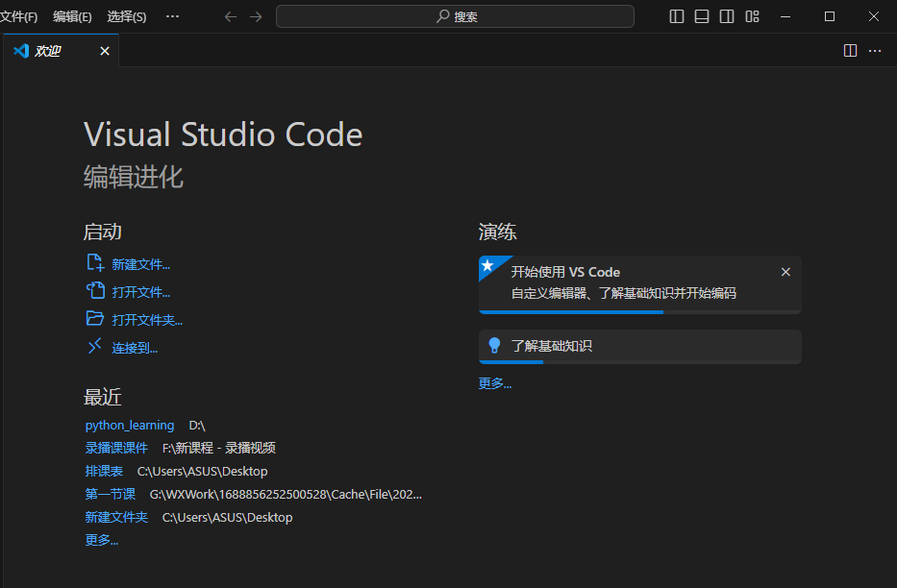Click the 搜索 command center box
Viewport: 897px width, 588px height.
click(x=455, y=16)
